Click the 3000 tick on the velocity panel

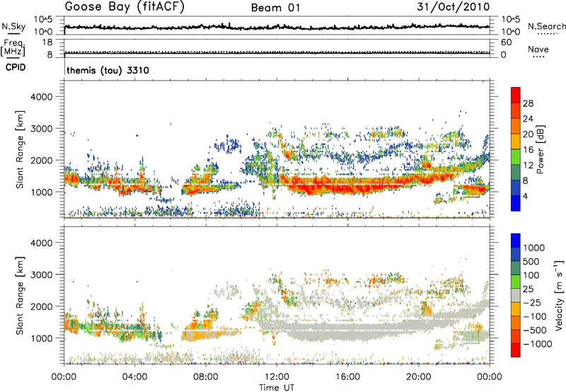click(x=42, y=275)
